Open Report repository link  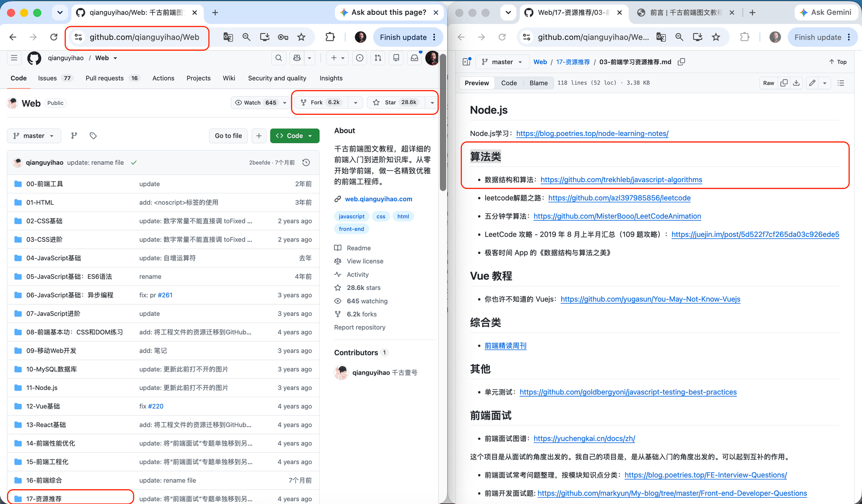(360, 327)
